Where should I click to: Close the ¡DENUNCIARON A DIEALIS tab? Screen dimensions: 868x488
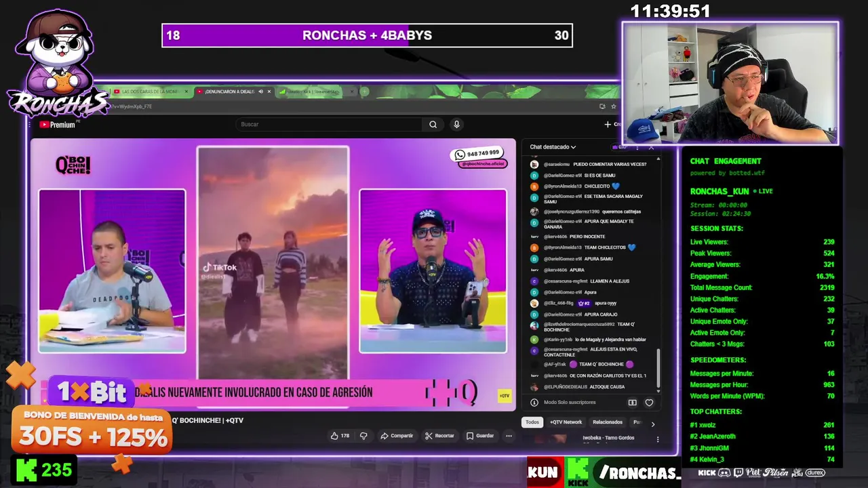coord(269,91)
